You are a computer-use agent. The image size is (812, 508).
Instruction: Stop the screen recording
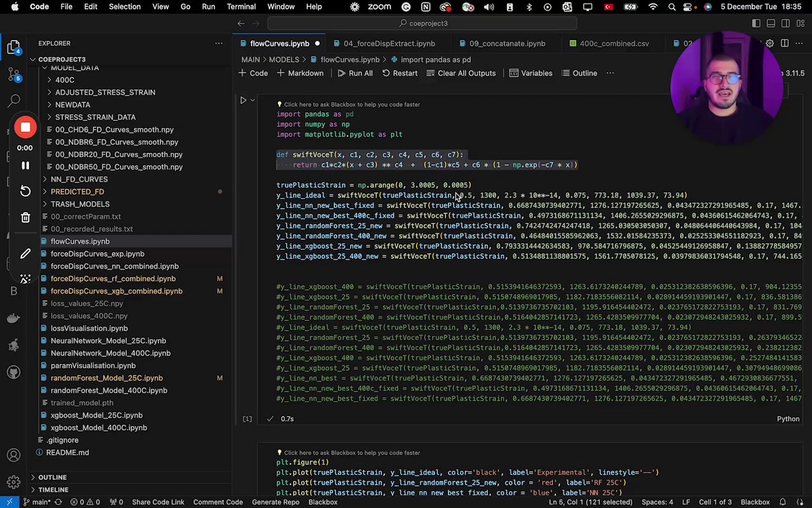(25, 128)
